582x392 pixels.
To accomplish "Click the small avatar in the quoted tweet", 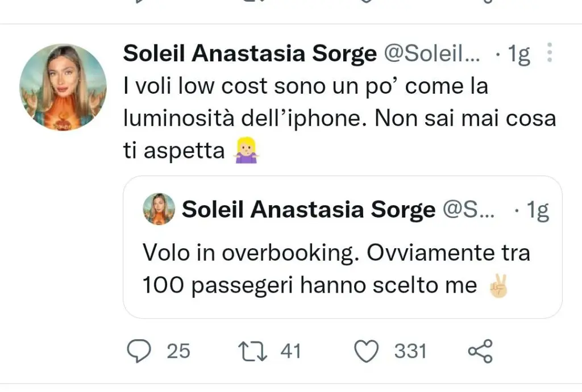I will pos(159,209).
